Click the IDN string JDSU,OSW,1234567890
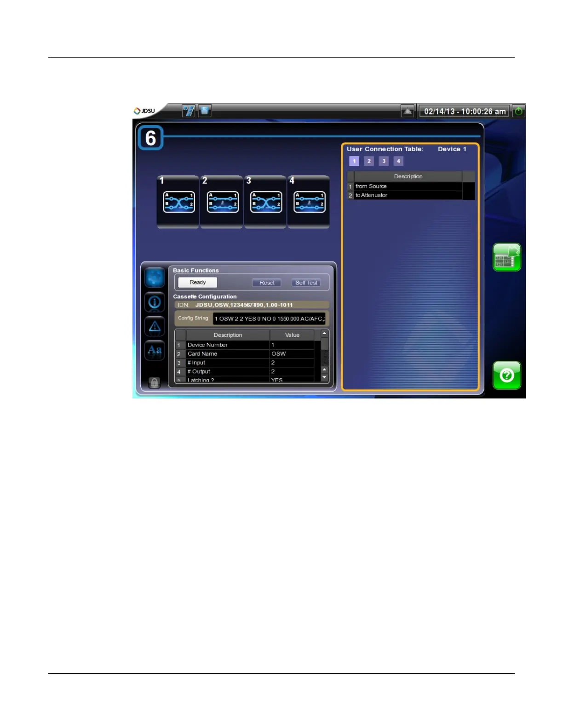 [x=244, y=305]
